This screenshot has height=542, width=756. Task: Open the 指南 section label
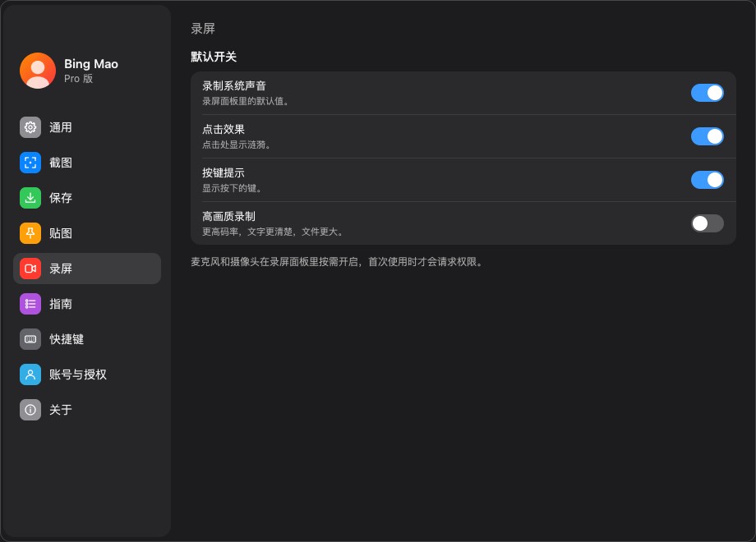pos(61,304)
